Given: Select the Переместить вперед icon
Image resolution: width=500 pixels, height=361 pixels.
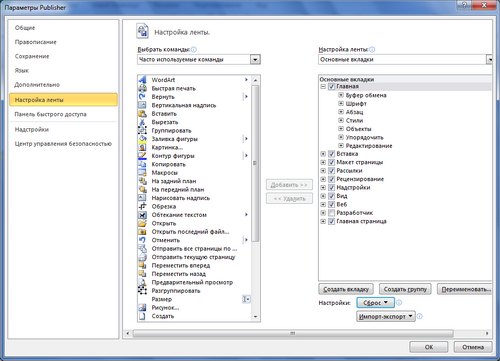Looking at the screenshot, I should [x=142, y=265].
